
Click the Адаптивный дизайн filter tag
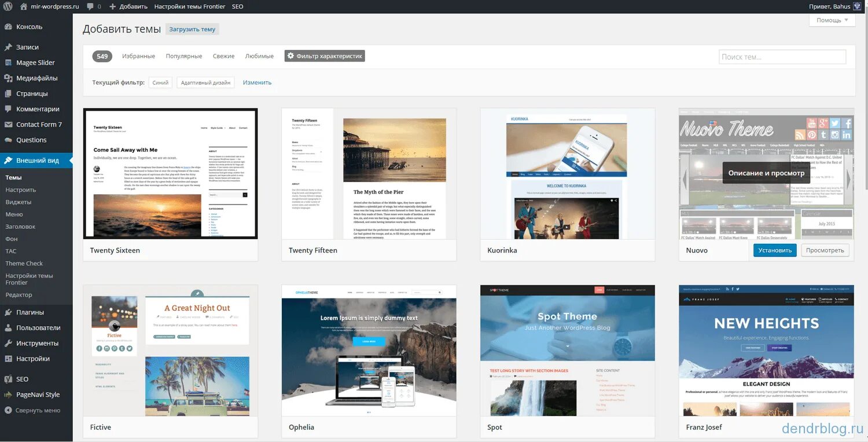pyautogui.click(x=205, y=83)
